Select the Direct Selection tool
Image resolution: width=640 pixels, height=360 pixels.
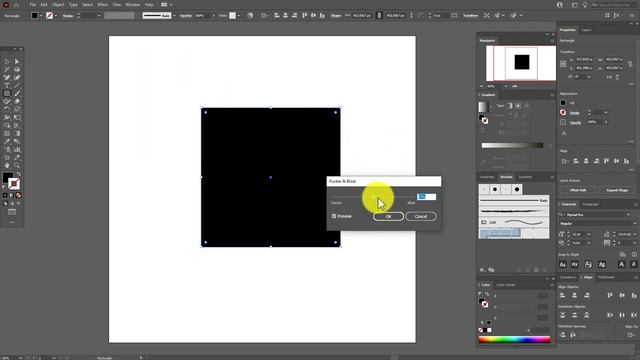(x=17, y=62)
